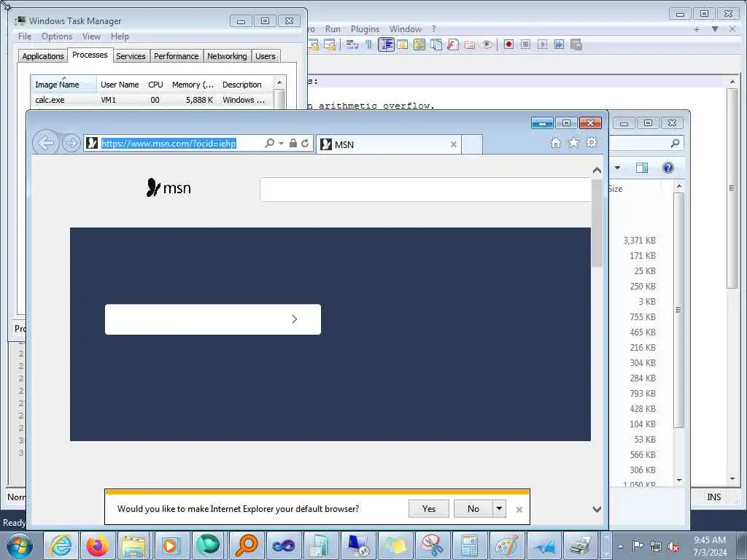The height and width of the screenshot is (560, 747).
Task: Toggle the Indent Guide toolbar icon
Action: 386,44
